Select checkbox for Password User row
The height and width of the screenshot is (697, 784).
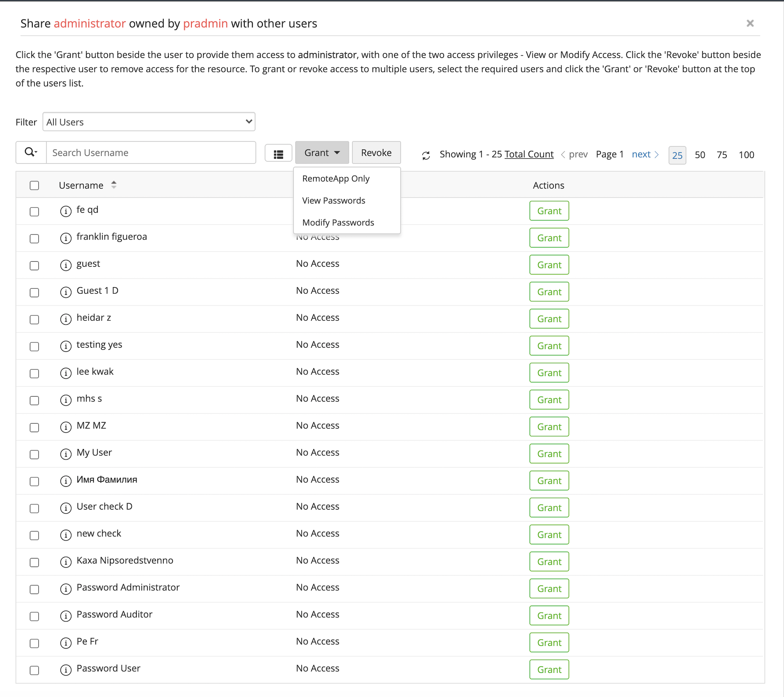click(34, 670)
